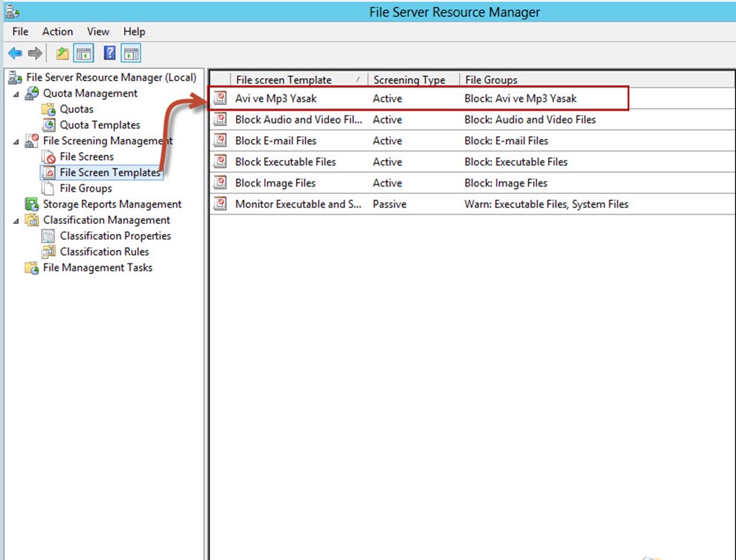Image resolution: width=736 pixels, height=560 pixels.
Task: Click 'Block: Audio and Video Files' cell
Action: coord(530,120)
